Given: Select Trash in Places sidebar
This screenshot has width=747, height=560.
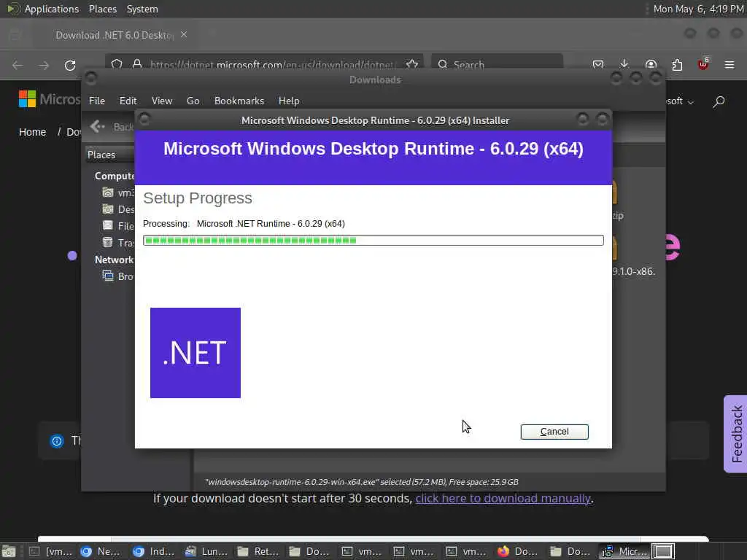Looking at the screenshot, I should click(118, 243).
